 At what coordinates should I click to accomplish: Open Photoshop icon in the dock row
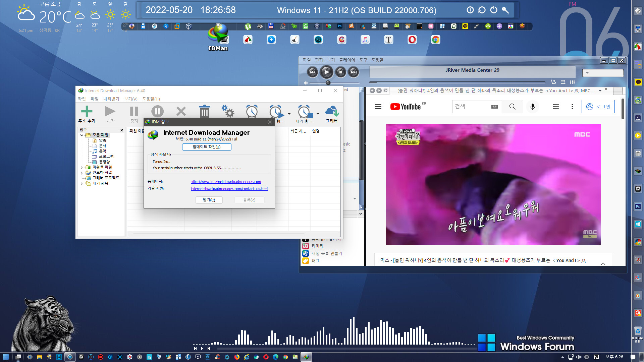(x=318, y=40)
